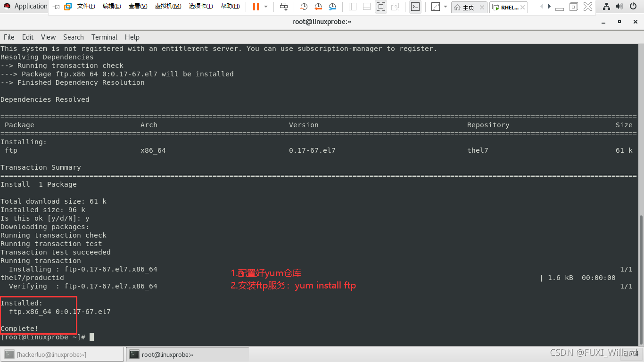Open the 查看(V) menu

coord(138,7)
